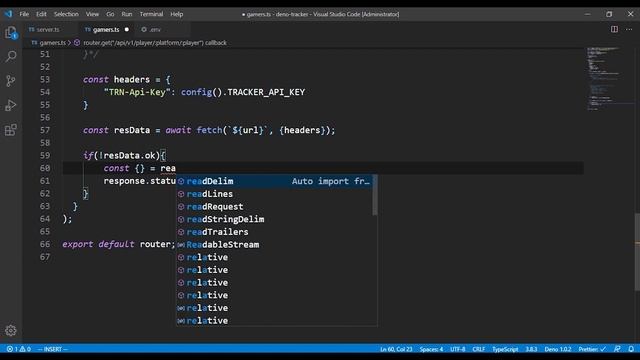Open the Manage gear menu
Image resolution: width=640 pixels, height=360 pixels.
(11, 330)
